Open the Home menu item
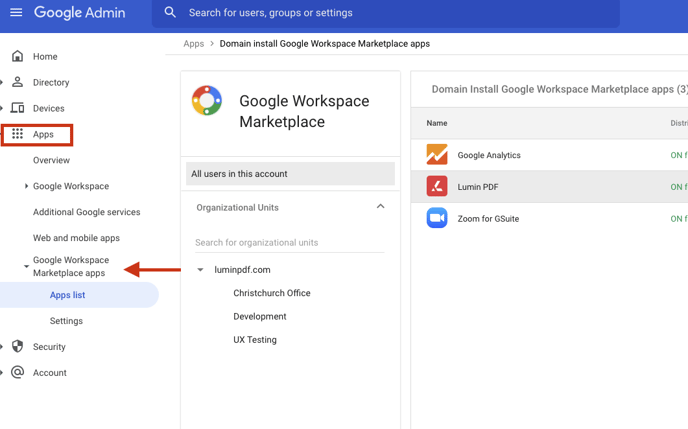Screen dimensions: 688x429 click(x=45, y=57)
